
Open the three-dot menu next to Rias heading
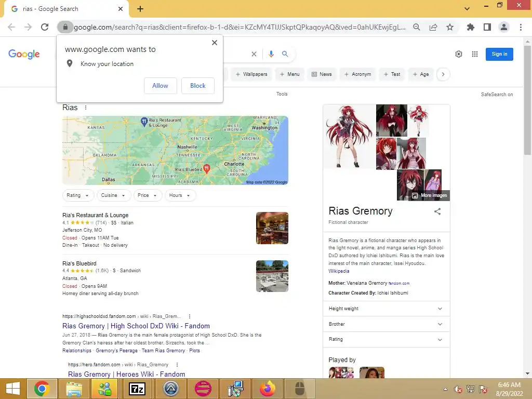point(86,108)
